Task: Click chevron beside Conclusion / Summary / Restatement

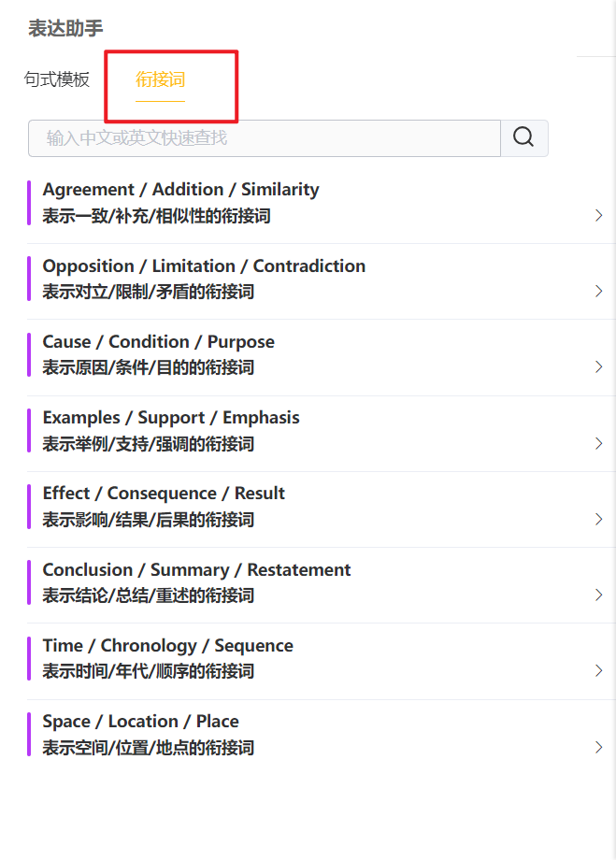Action: 599,595
